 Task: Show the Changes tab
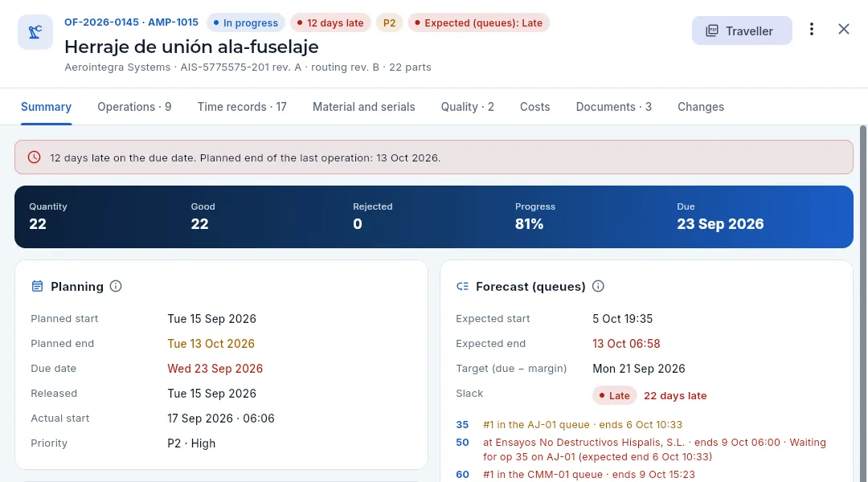click(701, 107)
